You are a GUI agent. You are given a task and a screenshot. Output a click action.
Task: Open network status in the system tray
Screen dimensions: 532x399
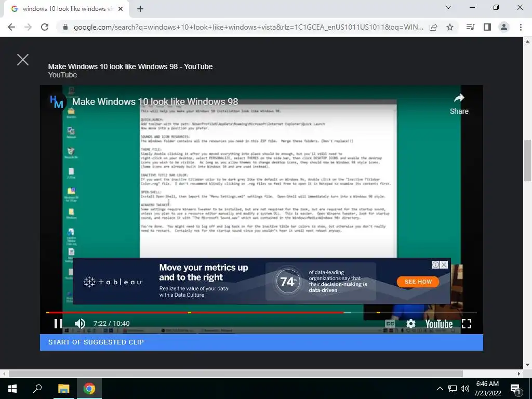[453, 389]
